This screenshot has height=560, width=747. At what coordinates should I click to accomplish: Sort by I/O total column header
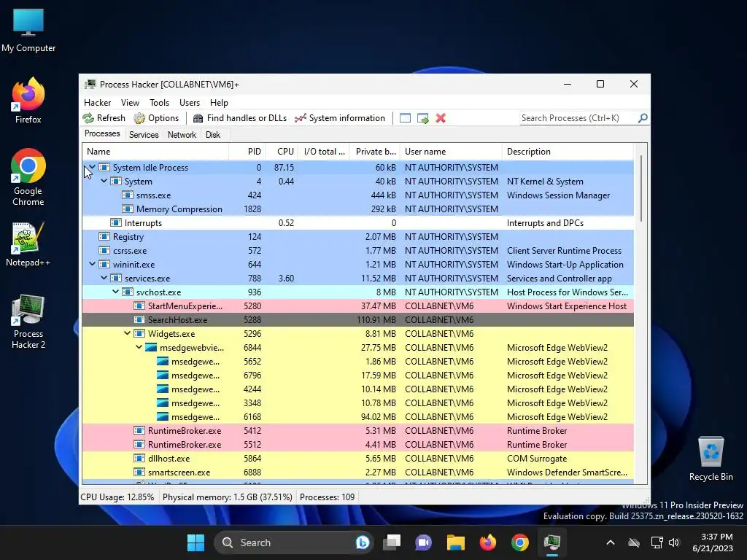[324, 152]
